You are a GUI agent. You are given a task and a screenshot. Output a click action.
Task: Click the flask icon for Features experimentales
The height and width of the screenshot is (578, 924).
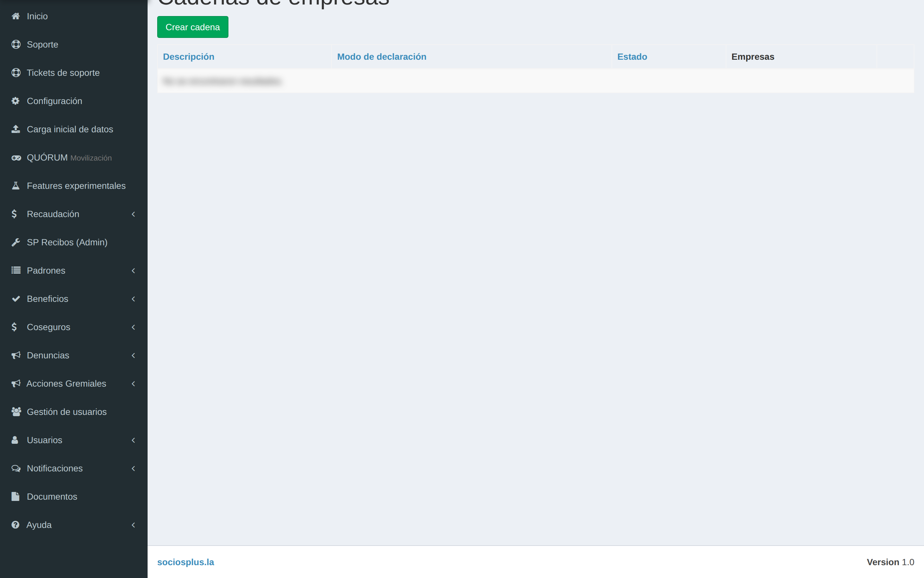coord(16,186)
